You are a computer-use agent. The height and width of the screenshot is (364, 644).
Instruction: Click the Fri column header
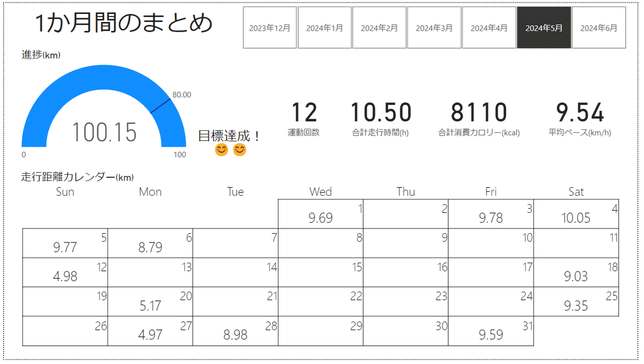tap(491, 192)
